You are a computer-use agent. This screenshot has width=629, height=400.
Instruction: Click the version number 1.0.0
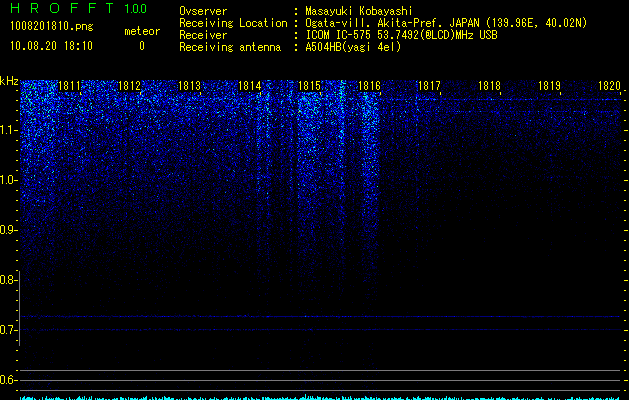point(136,9)
